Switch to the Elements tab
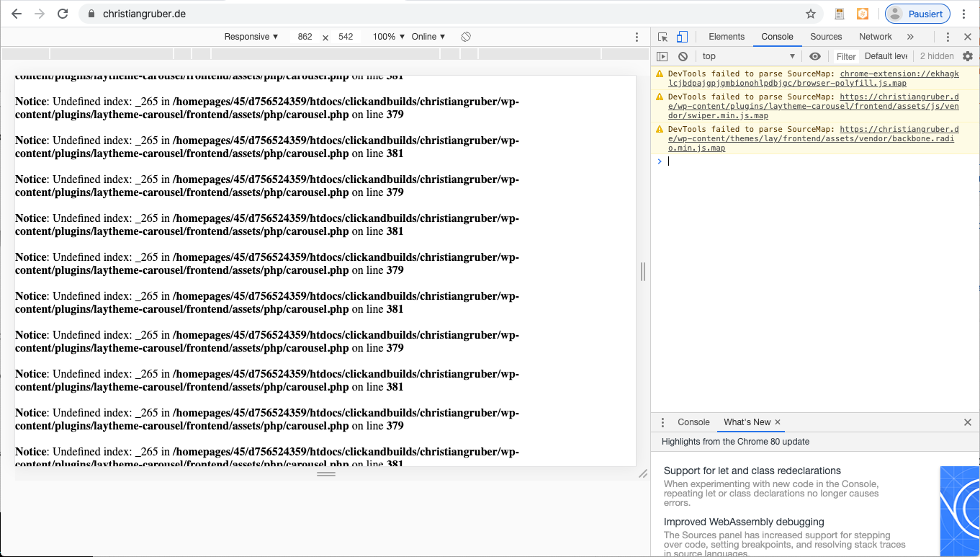The height and width of the screenshot is (557, 980). pos(726,37)
